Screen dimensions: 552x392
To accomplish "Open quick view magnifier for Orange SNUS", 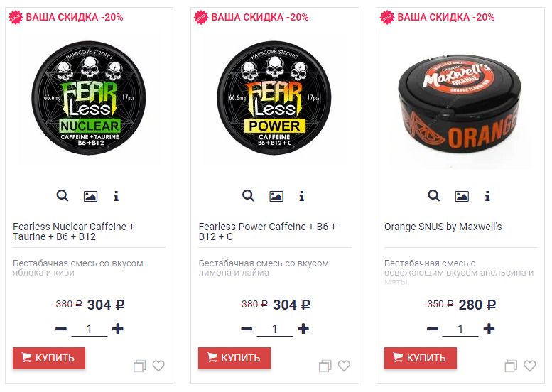I will tap(433, 195).
